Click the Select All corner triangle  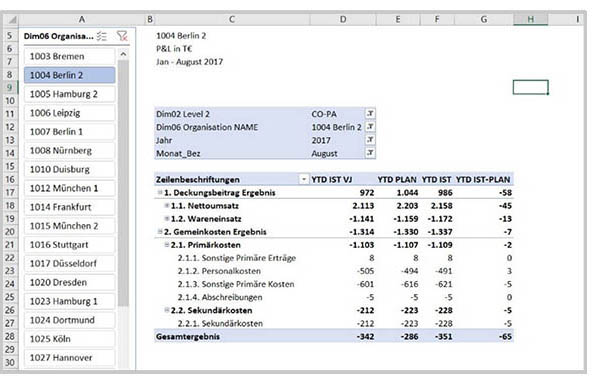coord(12,20)
